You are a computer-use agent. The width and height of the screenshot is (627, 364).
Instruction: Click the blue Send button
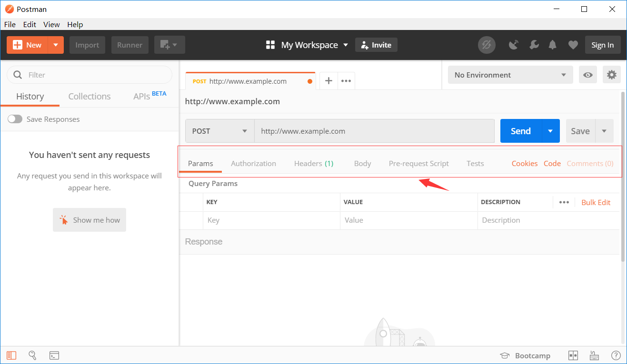(x=521, y=131)
